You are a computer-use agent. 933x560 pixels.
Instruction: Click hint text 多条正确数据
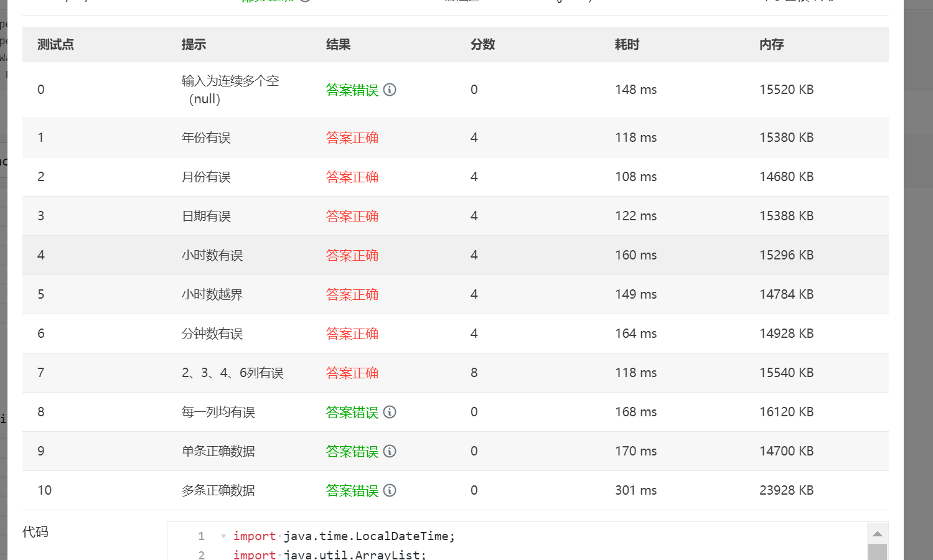tap(218, 490)
